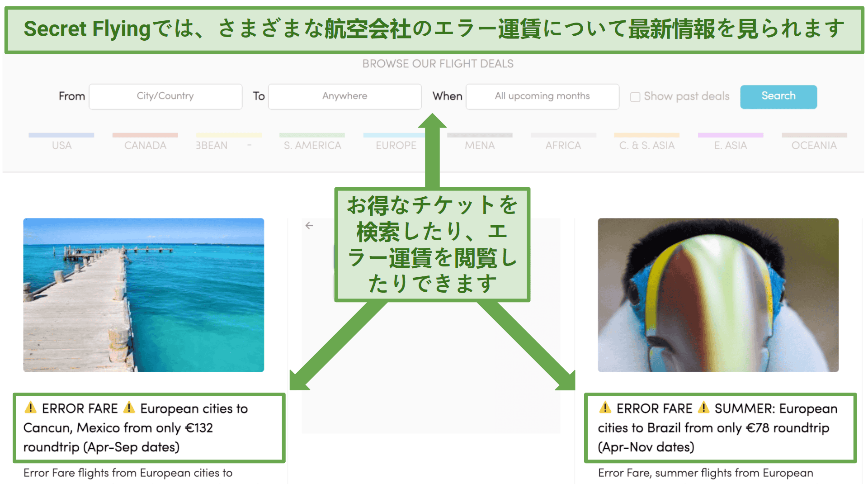The height and width of the screenshot is (484, 868).
Task: Open the Brazil €78 summer error fare link
Action: click(x=717, y=427)
